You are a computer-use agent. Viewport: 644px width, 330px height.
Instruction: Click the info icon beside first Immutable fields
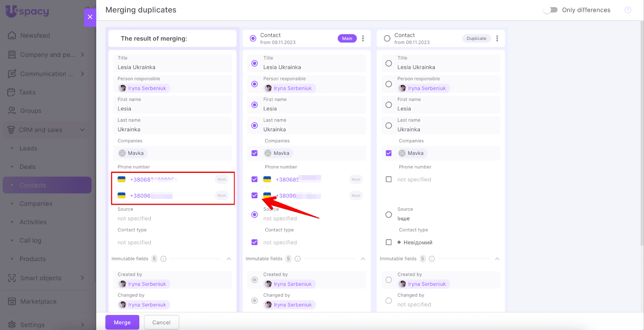[x=163, y=259]
